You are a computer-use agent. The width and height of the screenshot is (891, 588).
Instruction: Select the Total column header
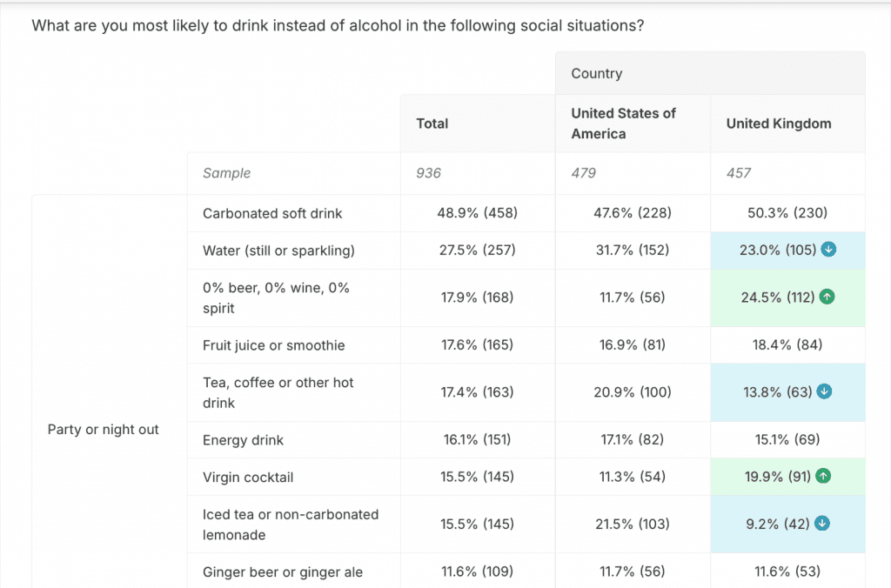click(432, 124)
